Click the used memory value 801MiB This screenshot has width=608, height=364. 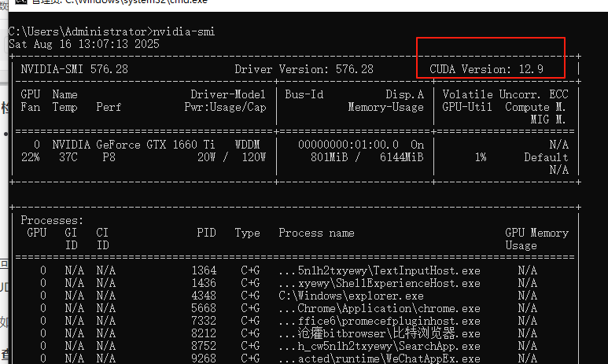pos(330,157)
